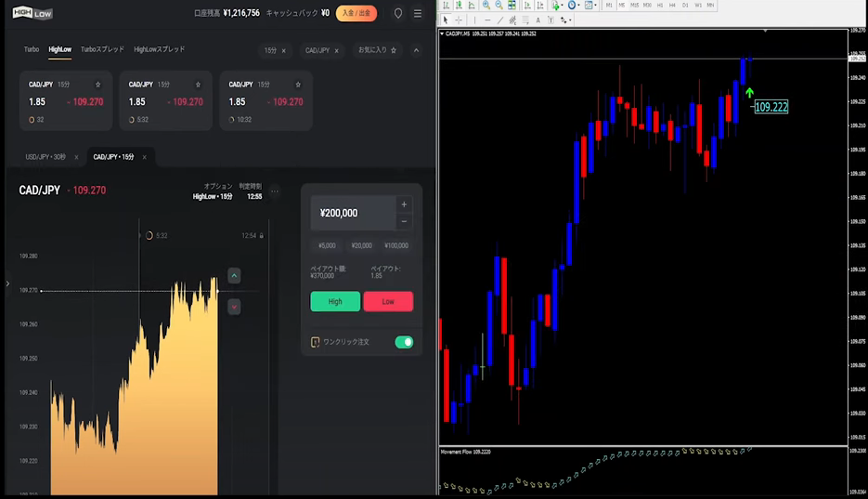This screenshot has height=499, width=868.
Task: Open the hamburger menu in HighLow header
Action: tap(418, 13)
